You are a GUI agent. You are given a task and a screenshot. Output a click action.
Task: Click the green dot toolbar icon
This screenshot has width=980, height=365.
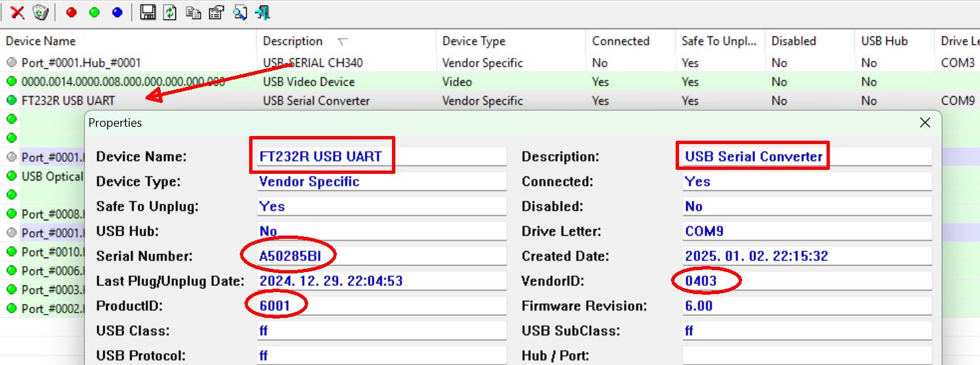tap(94, 12)
